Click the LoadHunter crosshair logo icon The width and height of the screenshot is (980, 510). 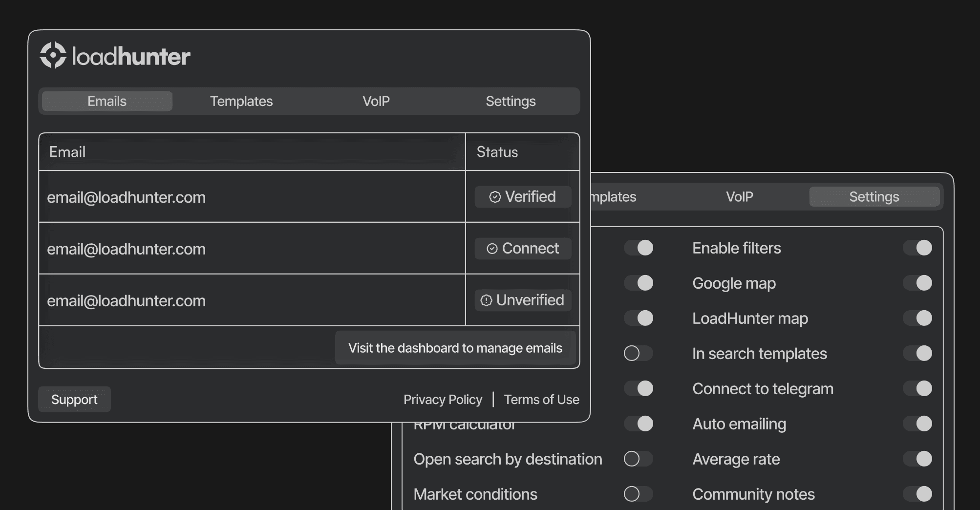pos(53,55)
